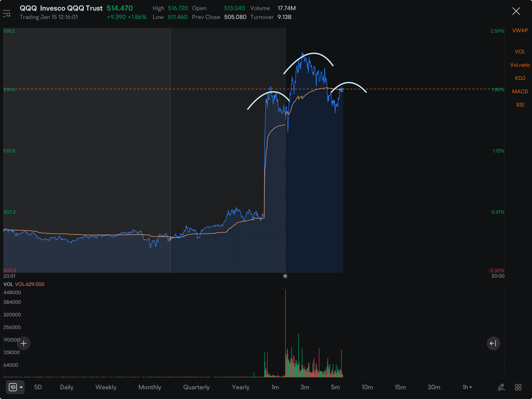Viewport: 532px width, 399px height.
Task: Click the 503.5 price axis label
Action: (10, 270)
